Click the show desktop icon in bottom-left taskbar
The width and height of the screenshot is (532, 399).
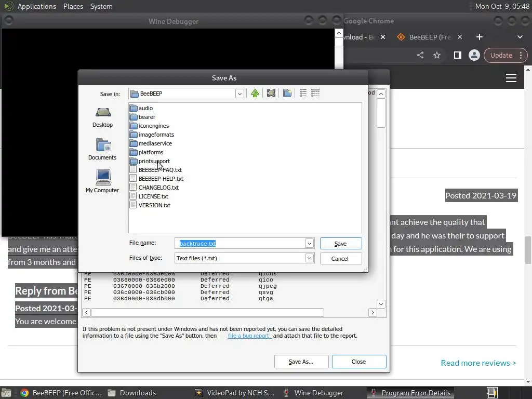click(6, 393)
